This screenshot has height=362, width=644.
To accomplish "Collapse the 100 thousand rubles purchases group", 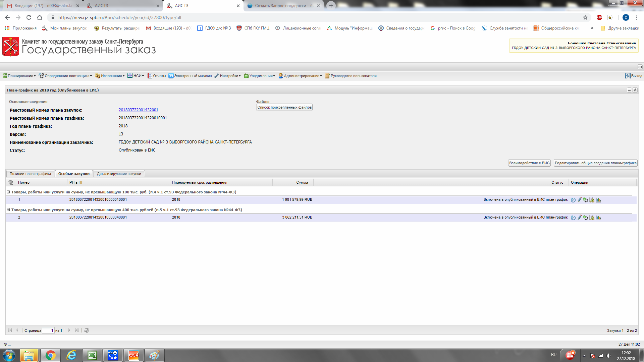I will click(x=8, y=192).
